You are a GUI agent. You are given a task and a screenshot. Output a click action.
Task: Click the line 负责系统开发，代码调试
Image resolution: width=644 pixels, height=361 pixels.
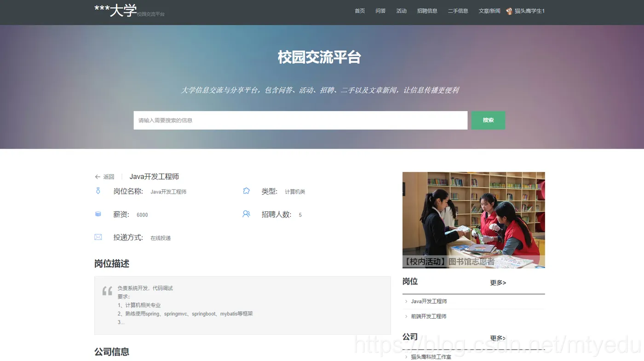tap(145, 288)
